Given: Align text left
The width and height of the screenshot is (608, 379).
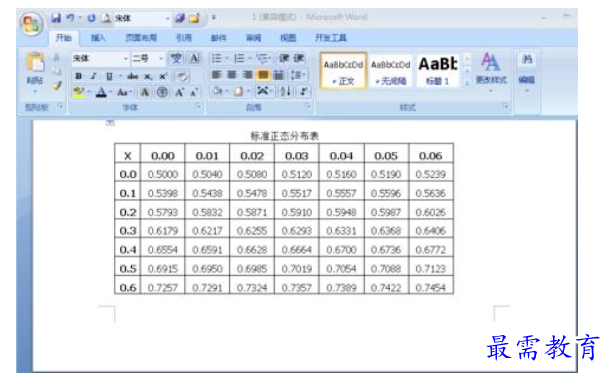Looking at the screenshot, I should [216, 74].
